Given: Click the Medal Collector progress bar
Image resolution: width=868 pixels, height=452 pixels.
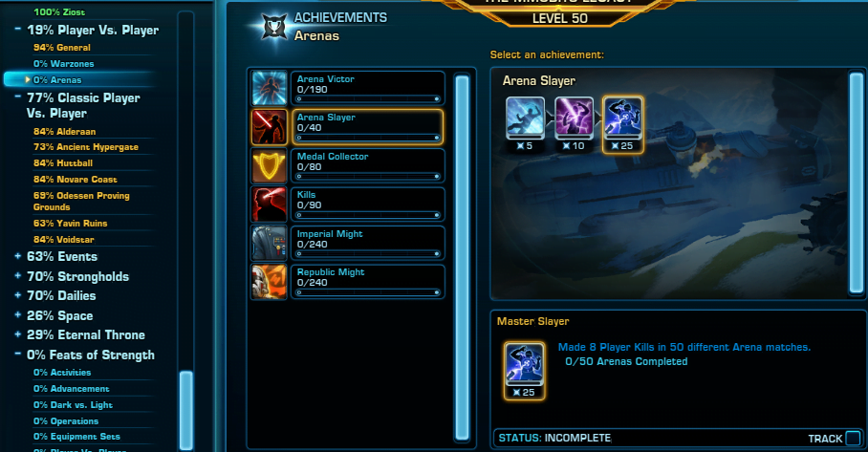Looking at the screenshot, I should pos(368,177).
